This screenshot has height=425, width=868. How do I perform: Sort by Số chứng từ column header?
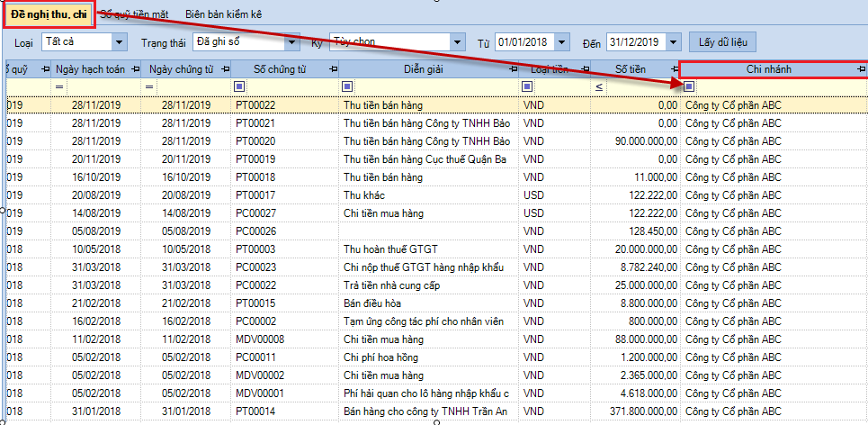click(279, 69)
